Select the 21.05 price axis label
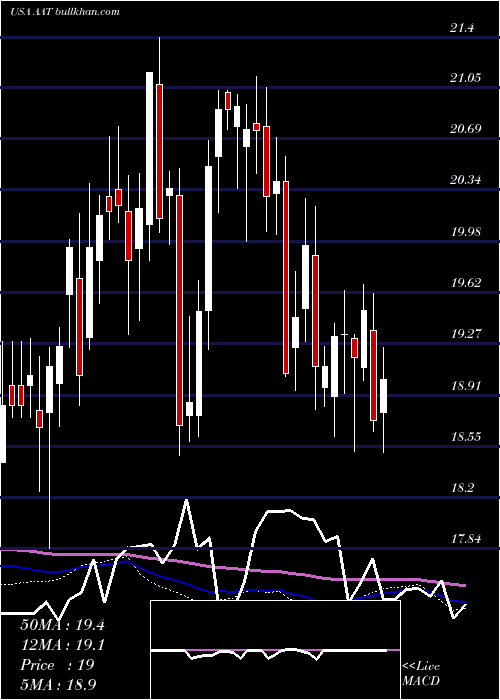 (x=466, y=78)
